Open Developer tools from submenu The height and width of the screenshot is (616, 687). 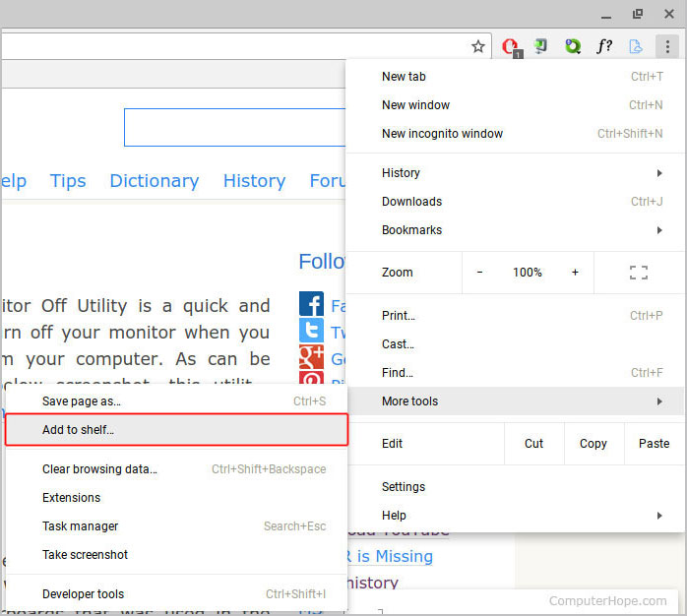(176, 594)
